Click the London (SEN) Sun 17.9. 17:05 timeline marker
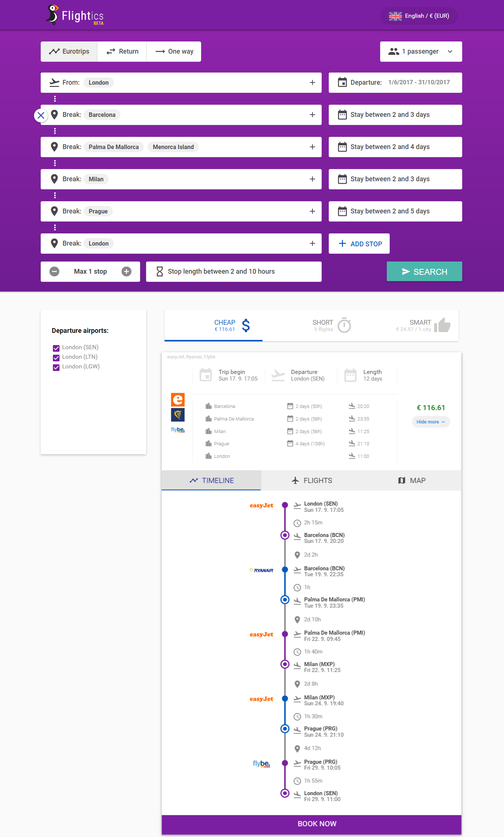This screenshot has width=504, height=837. tap(285, 505)
